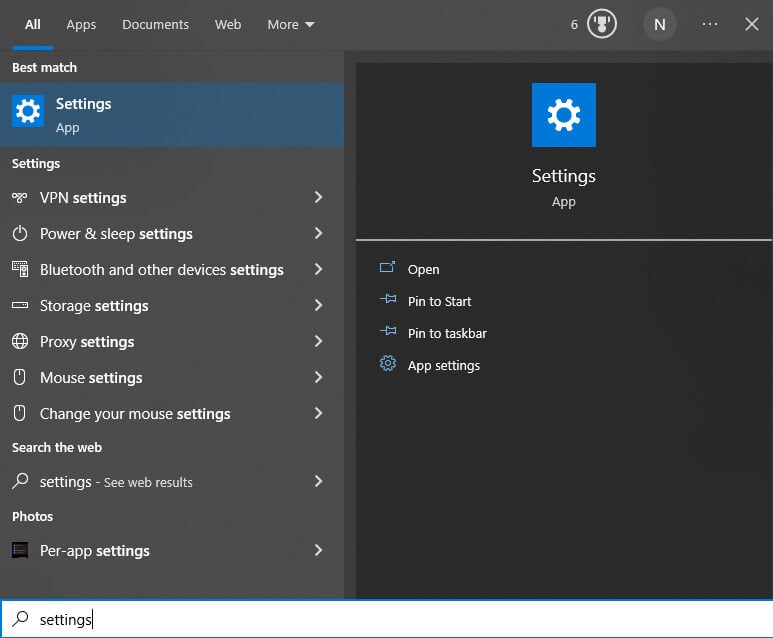Click the Per-app settings photo thumbnail

point(20,551)
